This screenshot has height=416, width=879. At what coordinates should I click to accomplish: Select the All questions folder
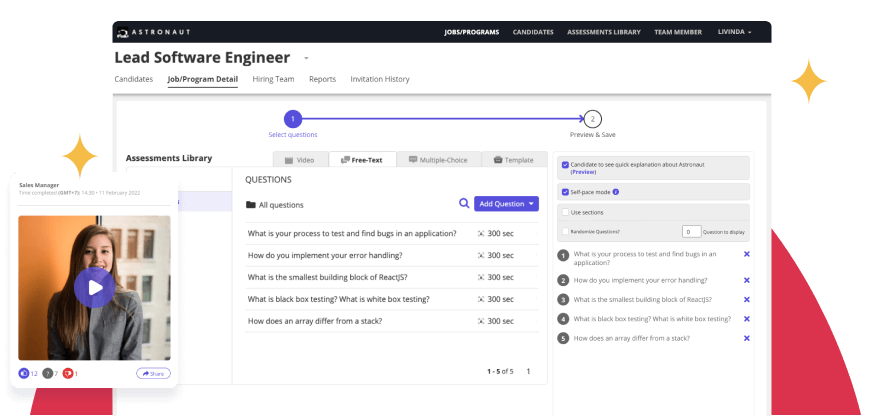click(x=275, y=205)
